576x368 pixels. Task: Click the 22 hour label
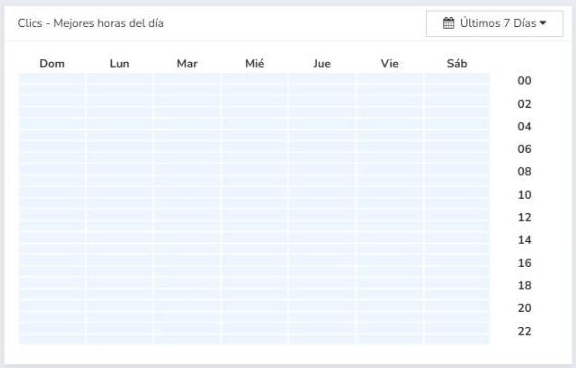click(524, 331)
